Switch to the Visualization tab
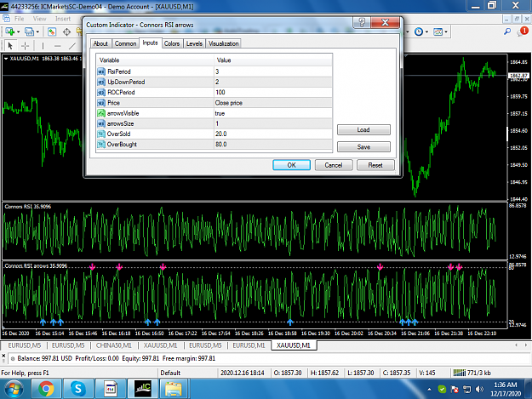The width and height of the screenshot is (532, 399). 223,43
